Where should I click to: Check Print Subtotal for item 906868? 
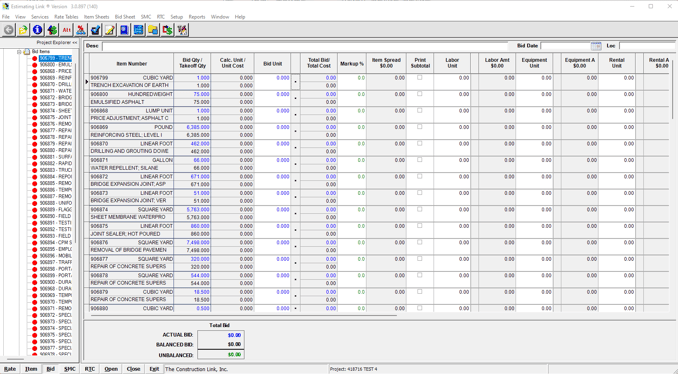click(419, 110)
